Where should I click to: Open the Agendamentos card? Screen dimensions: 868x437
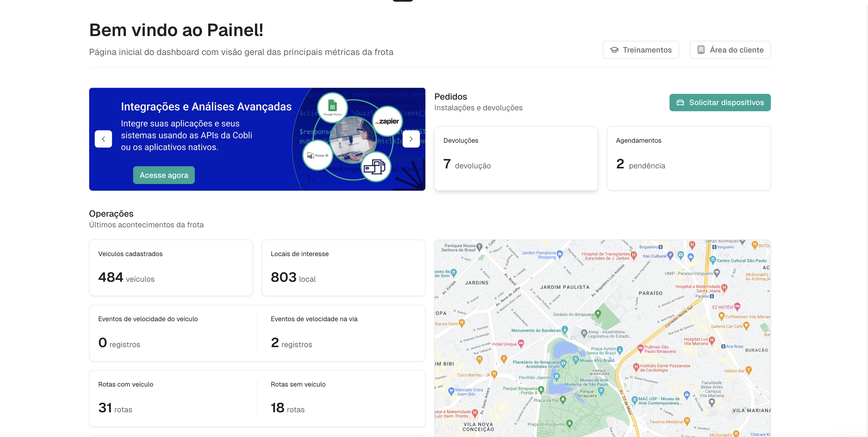point(688,159)
